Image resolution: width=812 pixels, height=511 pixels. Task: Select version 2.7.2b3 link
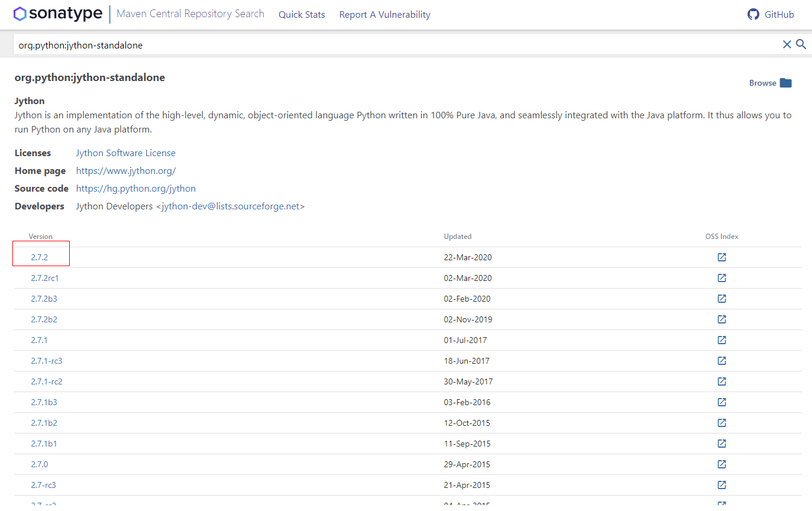point(44,299)
